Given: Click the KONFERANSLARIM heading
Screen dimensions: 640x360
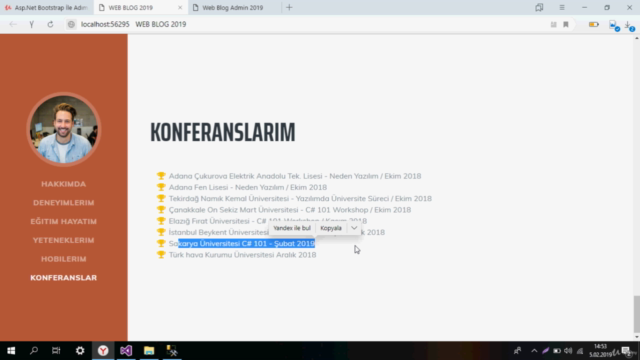Looking at the screenshot, I should click(222, 132).
